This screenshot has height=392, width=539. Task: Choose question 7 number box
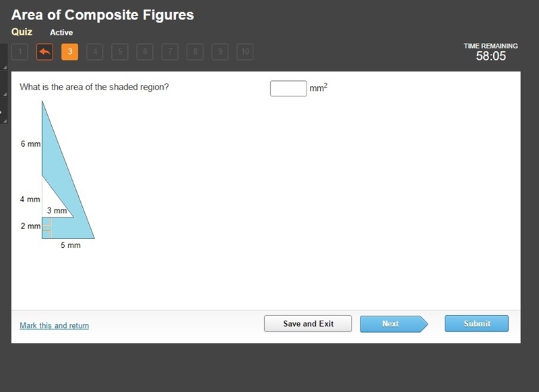170,52
